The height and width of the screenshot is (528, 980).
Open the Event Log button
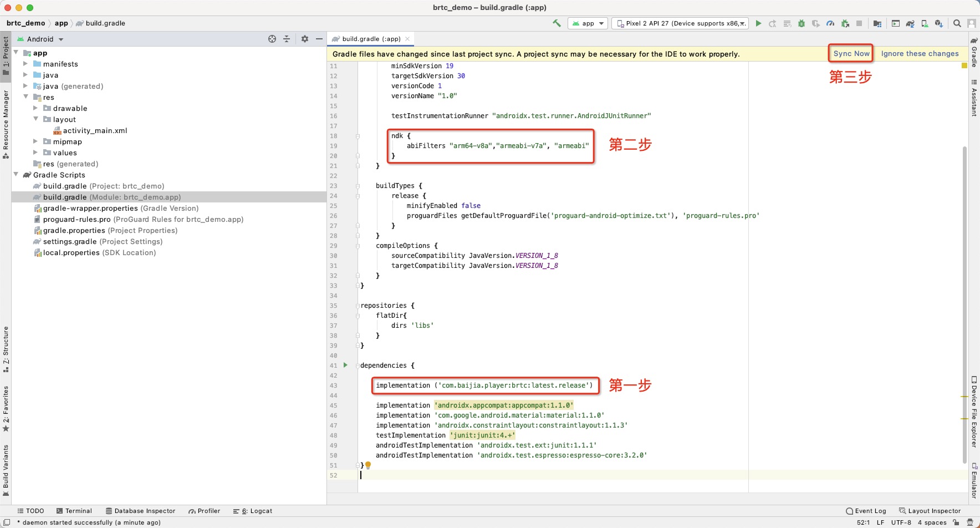click(866, 511)
